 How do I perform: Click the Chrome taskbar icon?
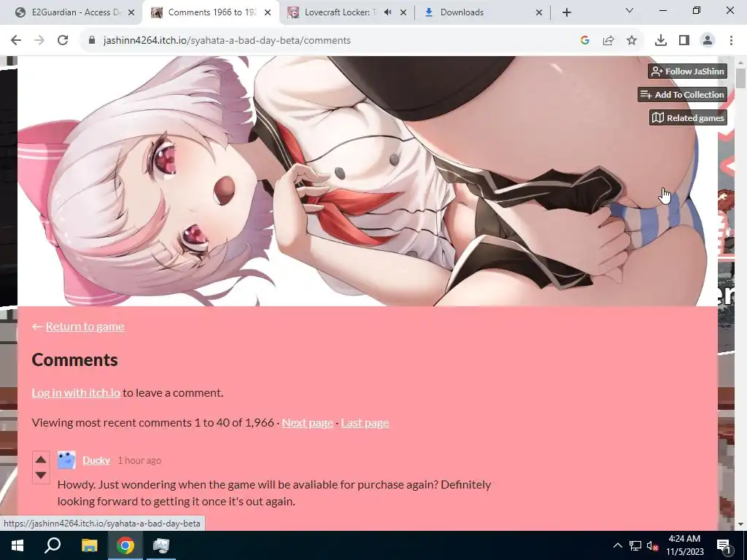click(125, 545)
